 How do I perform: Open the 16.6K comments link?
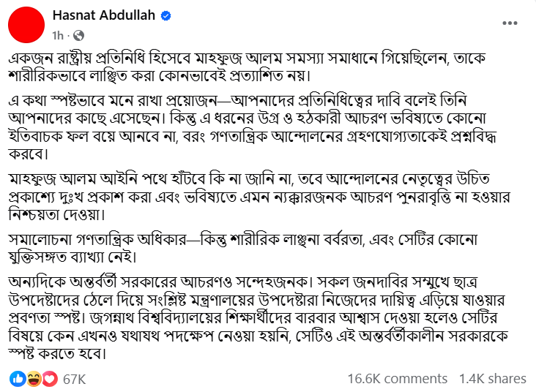[x=397, y=379]
